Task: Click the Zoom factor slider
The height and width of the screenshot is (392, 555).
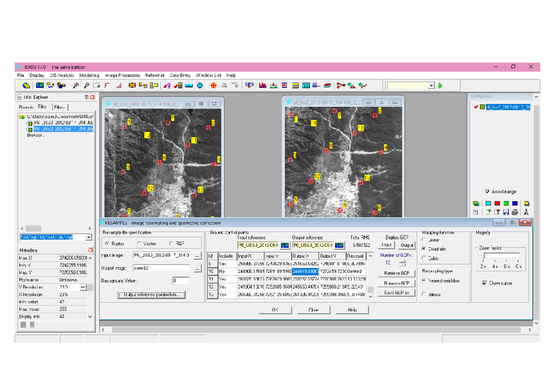Action: click(501, 256)
